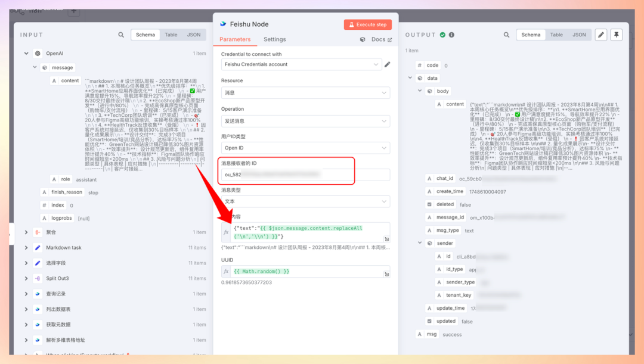
Task: Collapse the body object in OUTPUT
Action: 420,91
